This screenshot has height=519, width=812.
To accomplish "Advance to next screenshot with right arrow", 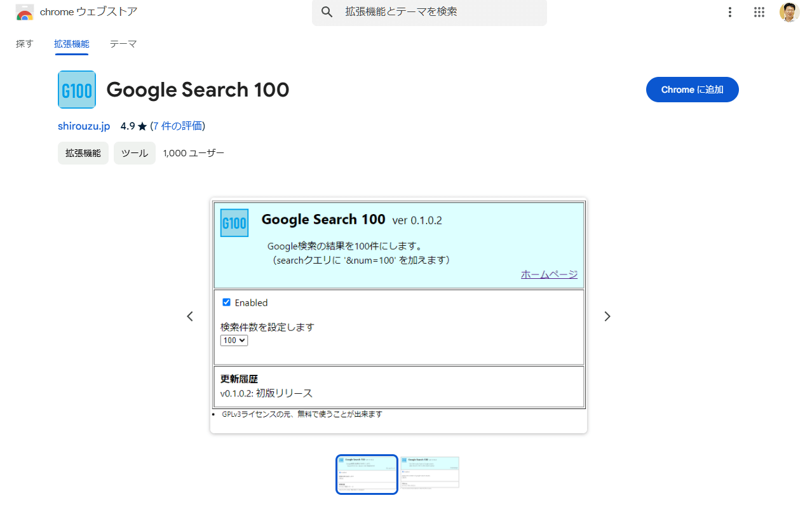I will (x=607, y=316).
